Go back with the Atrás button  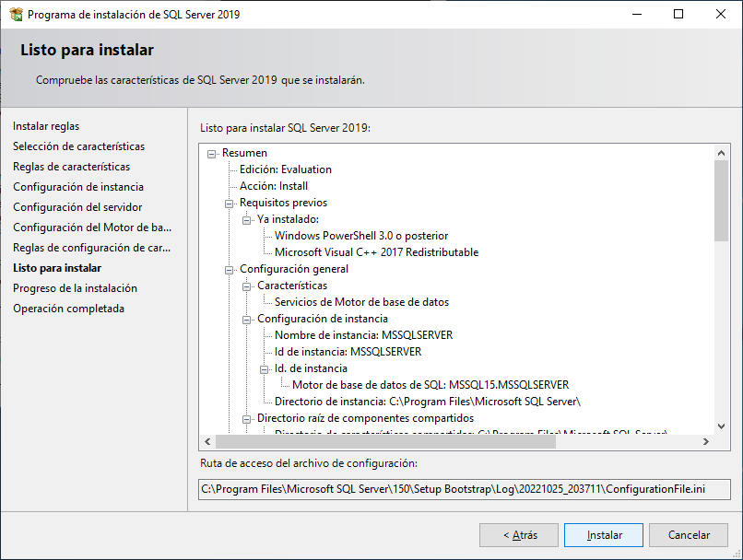point(518,535)
